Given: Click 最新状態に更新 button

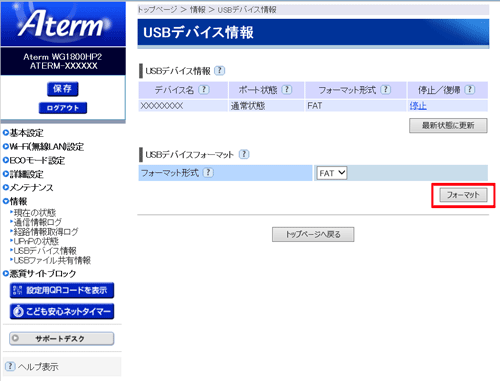Looking at the screenshot, I should (448, 126).
